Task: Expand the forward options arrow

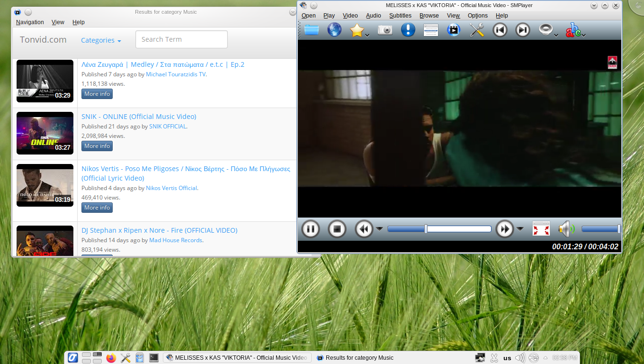Action: 520,229
